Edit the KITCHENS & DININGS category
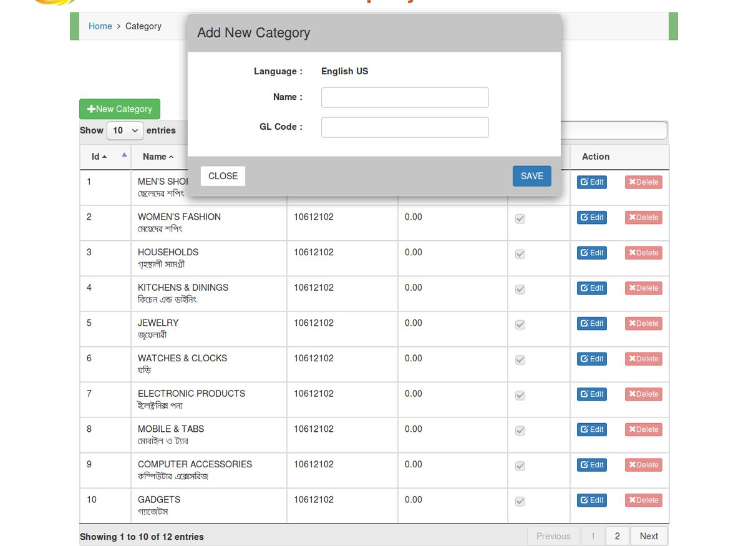Viewport: 756px width, 546px height. click(x=591, y=288)
